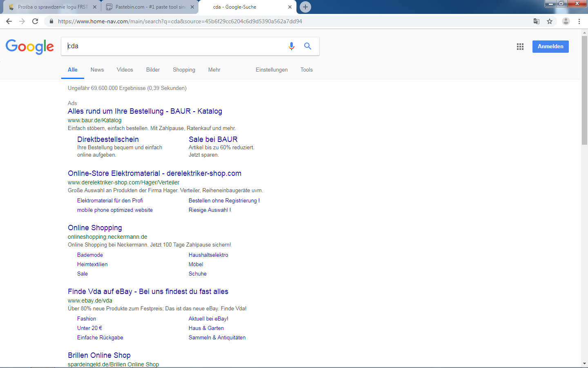Screen dimensions: 588x368
Task: Open Online-Store Elektromaterial result
Action: click(155, 173)
